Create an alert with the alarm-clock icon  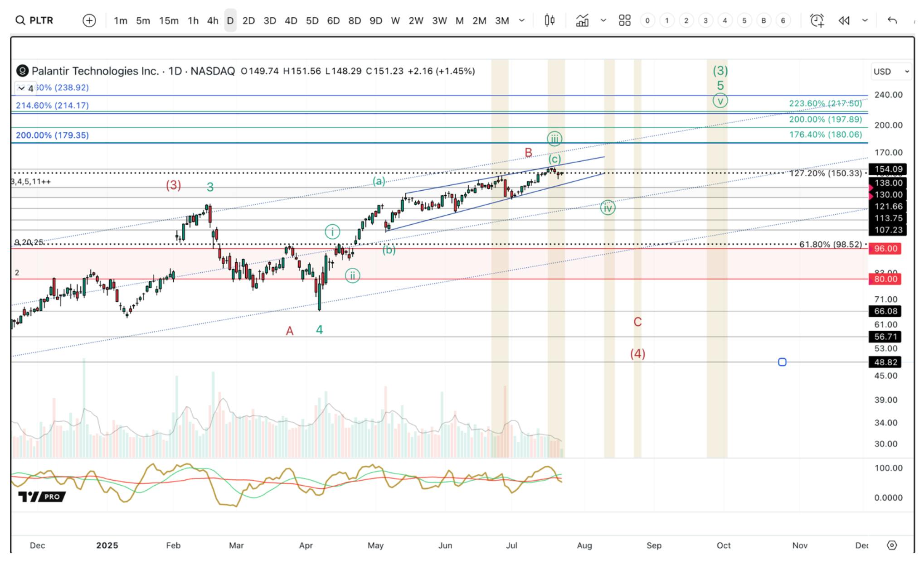pos(817,20)
